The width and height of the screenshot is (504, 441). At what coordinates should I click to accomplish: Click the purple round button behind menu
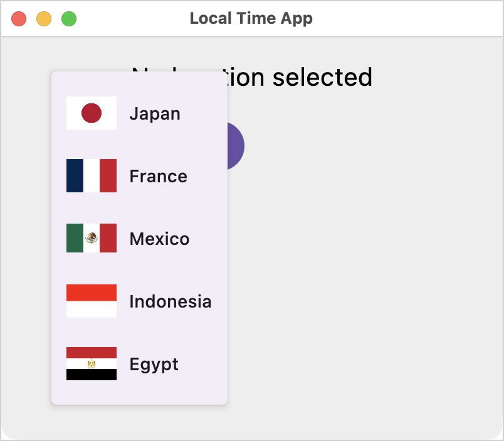(x=236, y=146)
